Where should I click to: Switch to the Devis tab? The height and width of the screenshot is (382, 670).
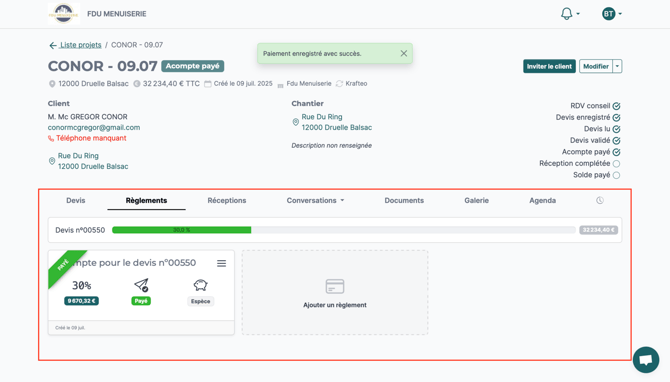(76, 200)
